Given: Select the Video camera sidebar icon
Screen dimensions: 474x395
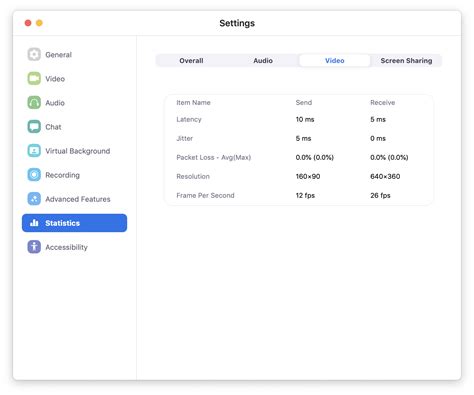Looking at the screenshot, I should tap(34, 79).
